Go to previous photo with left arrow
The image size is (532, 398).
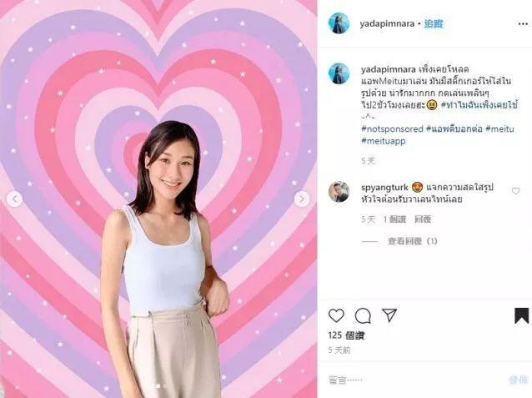point(14,199)
